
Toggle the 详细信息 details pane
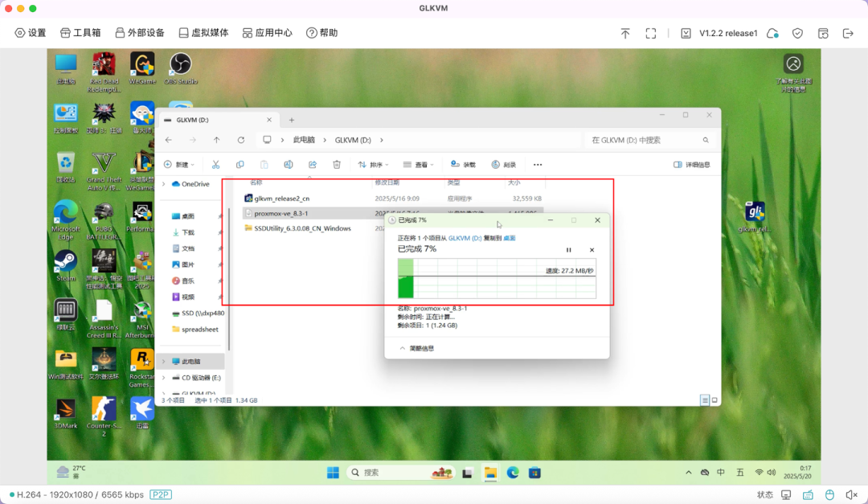692,164
